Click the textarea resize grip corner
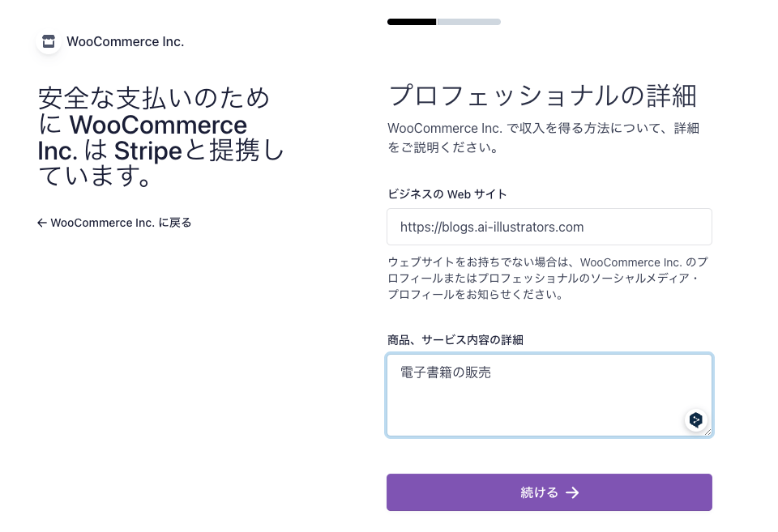 click(708, 432)
